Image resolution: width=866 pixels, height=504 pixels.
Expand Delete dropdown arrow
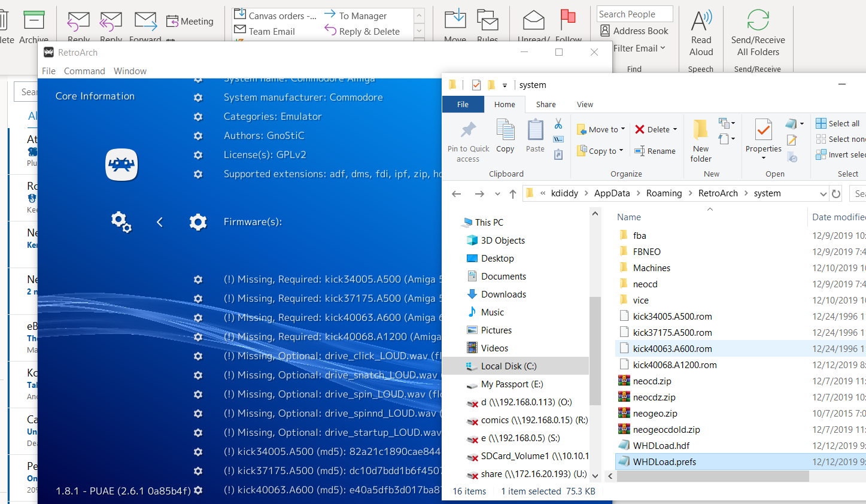pos(675,129)
